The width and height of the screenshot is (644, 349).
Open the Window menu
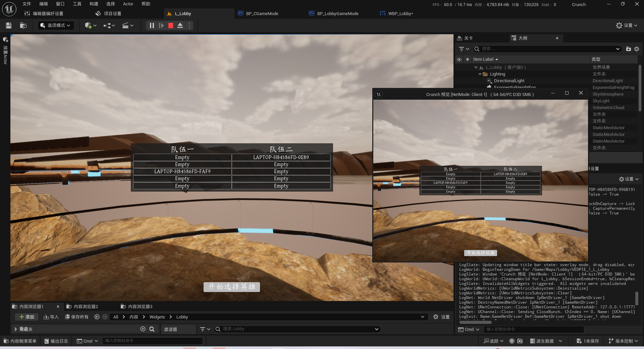60,4
